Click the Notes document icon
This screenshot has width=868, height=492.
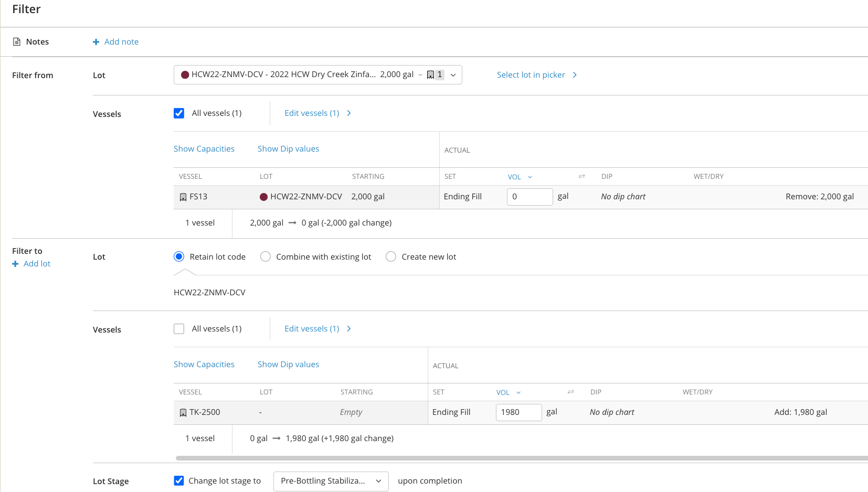[17, 42]
